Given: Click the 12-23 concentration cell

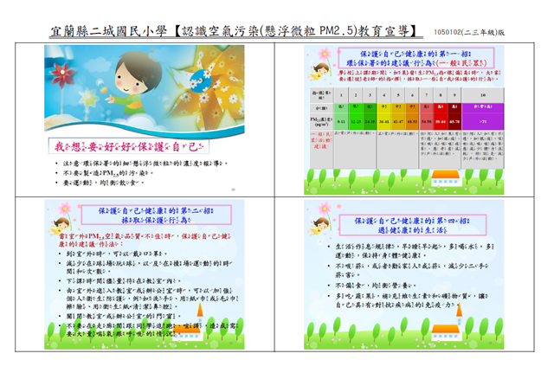Looking at the screenshot, I should point(356,121).
